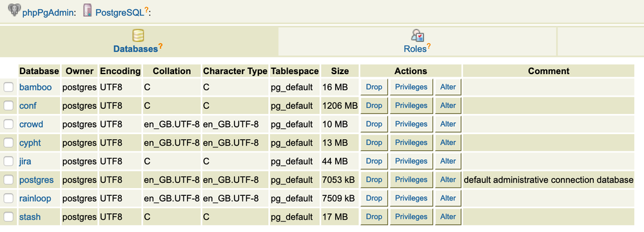Open help question mark next to Roles
The height and width of the screenshot is (232, 644).
tap(429, 46)
